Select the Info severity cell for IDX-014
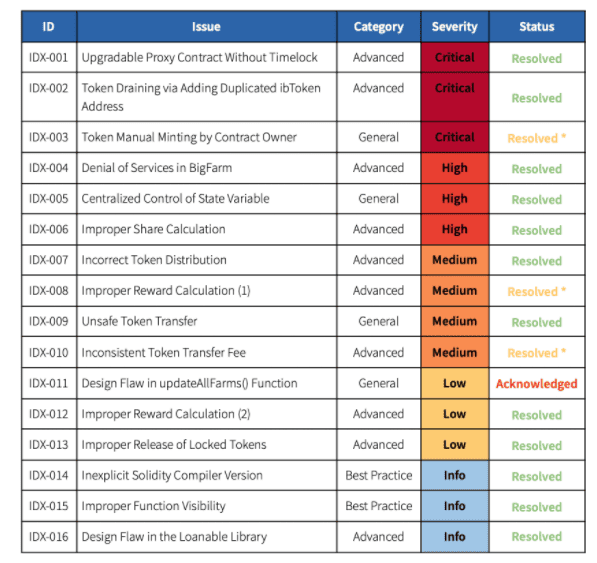This screenshot has height=563, width=597. 455,475
